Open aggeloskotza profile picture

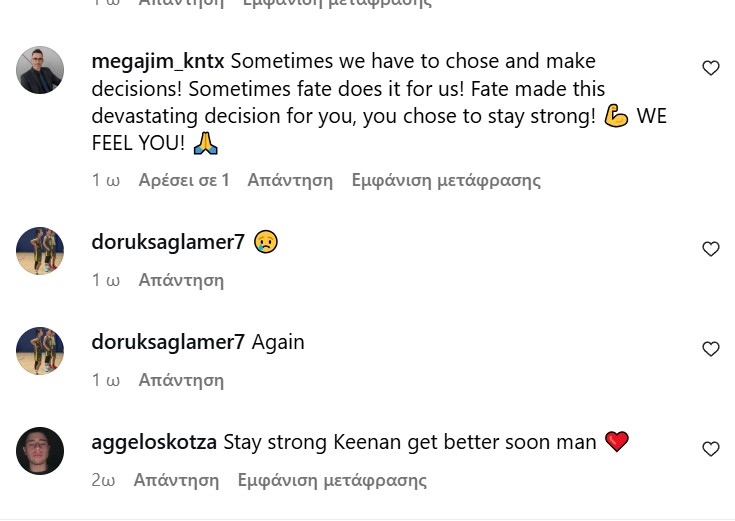40,451
